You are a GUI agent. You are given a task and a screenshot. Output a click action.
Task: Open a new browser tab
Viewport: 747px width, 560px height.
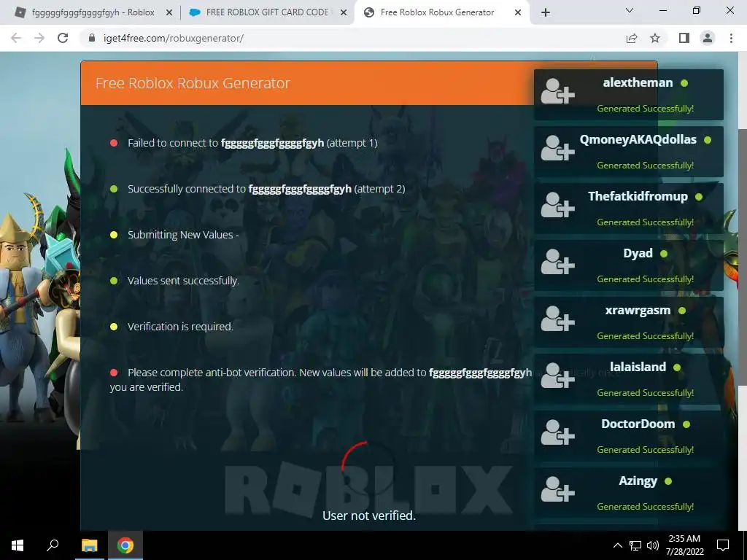tap(546, 13)
